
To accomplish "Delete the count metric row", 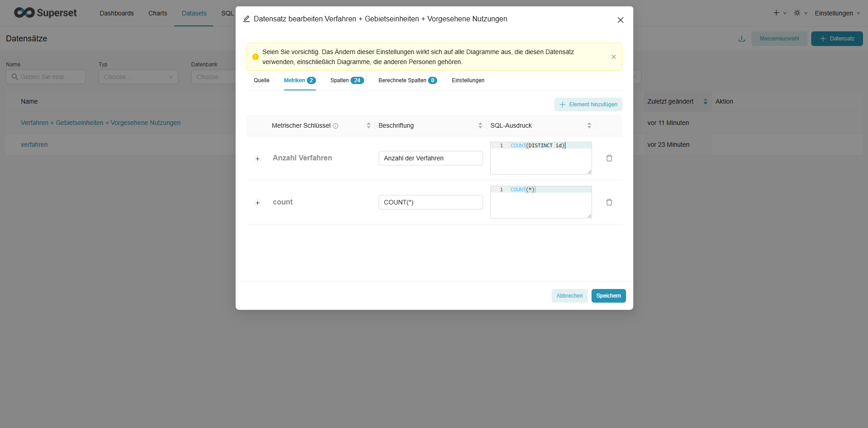I will click(609, 202).
